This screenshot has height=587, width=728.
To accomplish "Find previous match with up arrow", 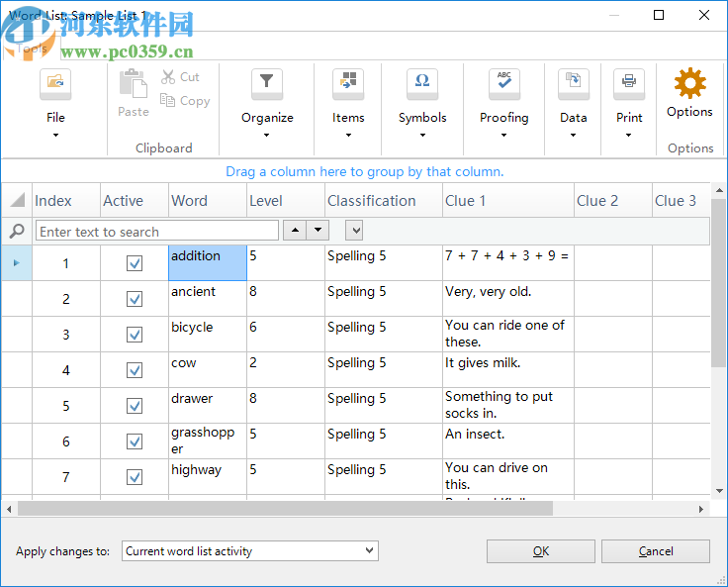I will click(295, 230).
